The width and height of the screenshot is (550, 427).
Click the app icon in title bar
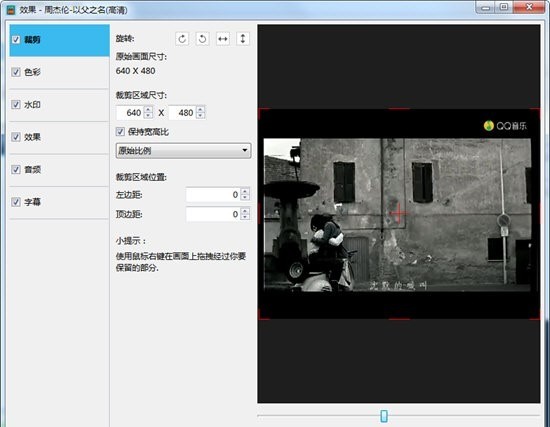tap(11, 9)
